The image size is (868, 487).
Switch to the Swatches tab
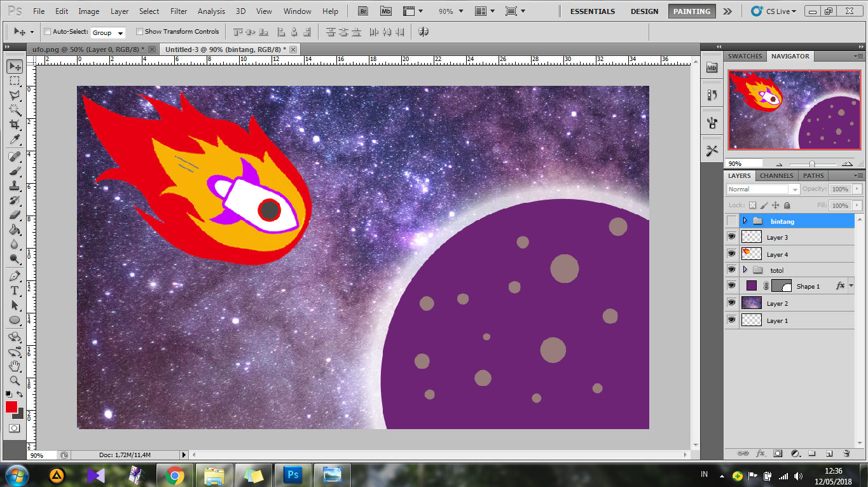click(745, 56)
